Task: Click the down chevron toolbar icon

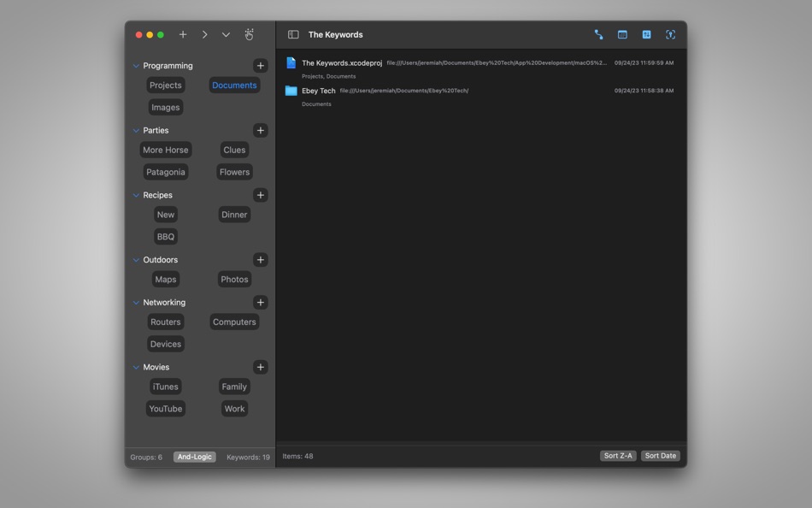Action: click(x=226, y=35)
